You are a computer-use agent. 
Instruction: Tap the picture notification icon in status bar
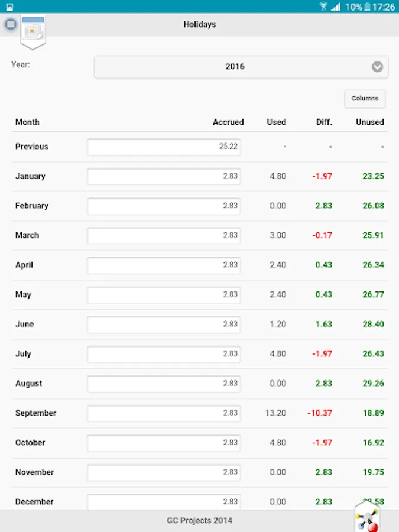9,7
